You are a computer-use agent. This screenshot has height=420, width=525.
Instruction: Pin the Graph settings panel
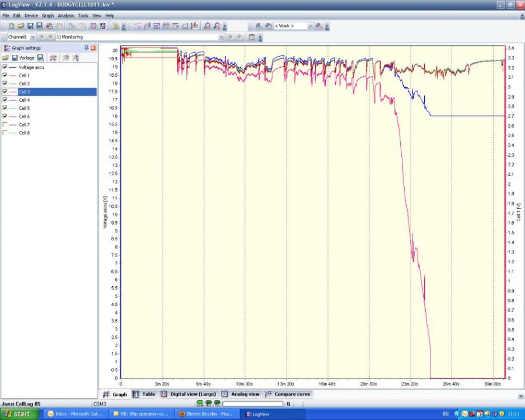click(x=87, y=48)
